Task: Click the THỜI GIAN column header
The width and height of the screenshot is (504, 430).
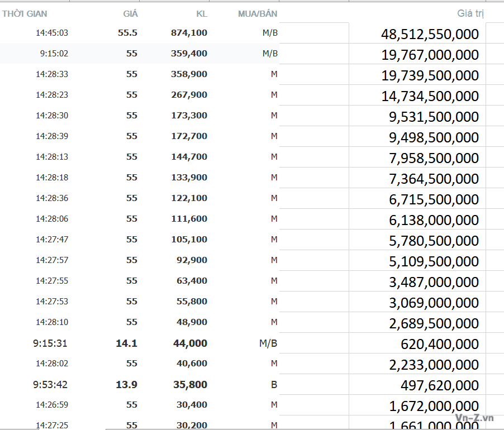Action: (x=25, y=13)
